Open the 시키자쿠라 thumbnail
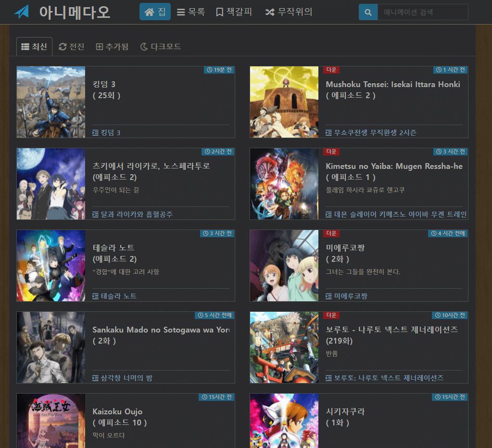The width and height of the screenshot is (492, 448). pyautogui.click(x=284, y=421)
